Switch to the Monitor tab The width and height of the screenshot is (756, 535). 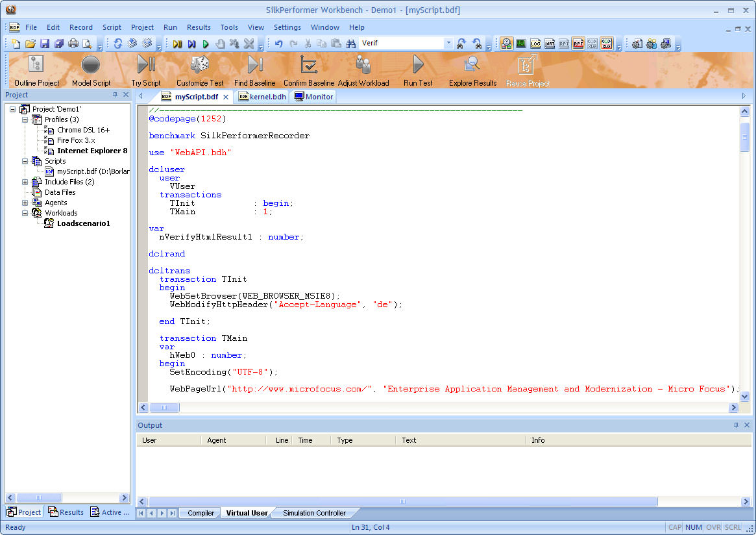pos(314,97)
